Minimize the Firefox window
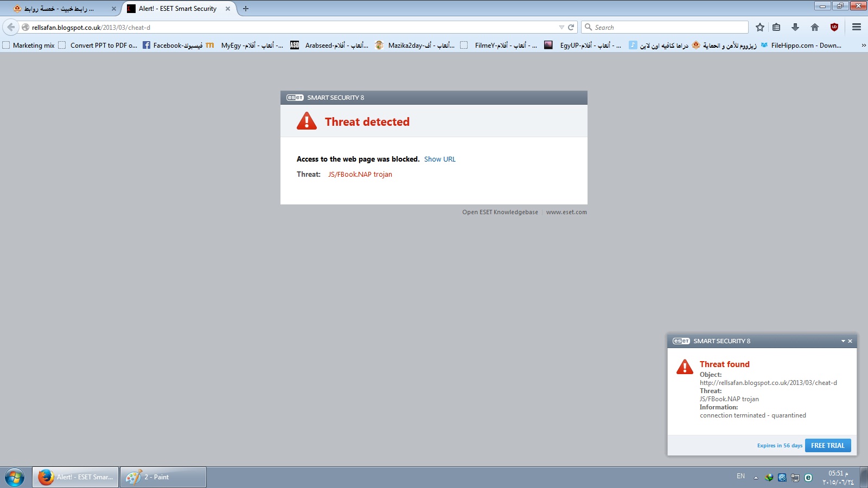Screen dimensions: 868x488 click(x=822, y=6)
